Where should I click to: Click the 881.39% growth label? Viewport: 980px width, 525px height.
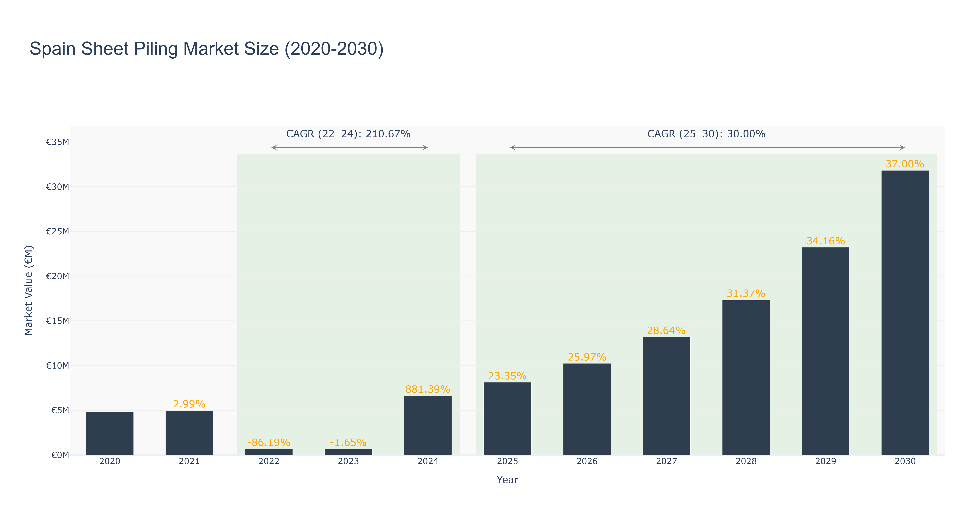(428, 389)
